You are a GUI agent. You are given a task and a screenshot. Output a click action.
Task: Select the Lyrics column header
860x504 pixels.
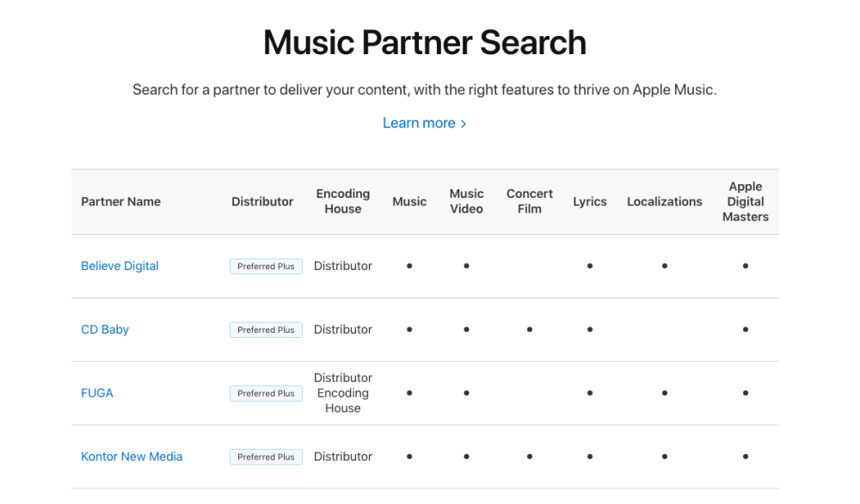click(590, 201)
